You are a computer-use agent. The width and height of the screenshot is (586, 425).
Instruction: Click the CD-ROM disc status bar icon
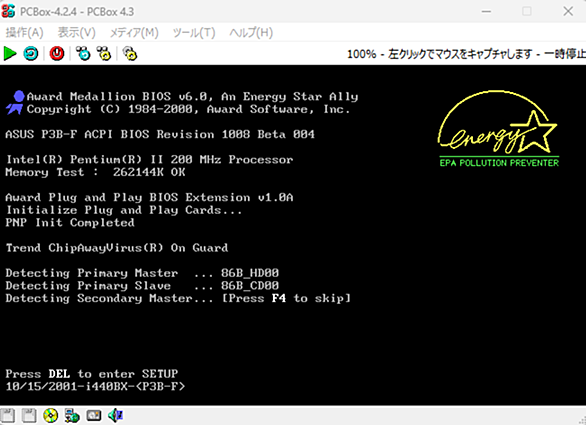50,416
